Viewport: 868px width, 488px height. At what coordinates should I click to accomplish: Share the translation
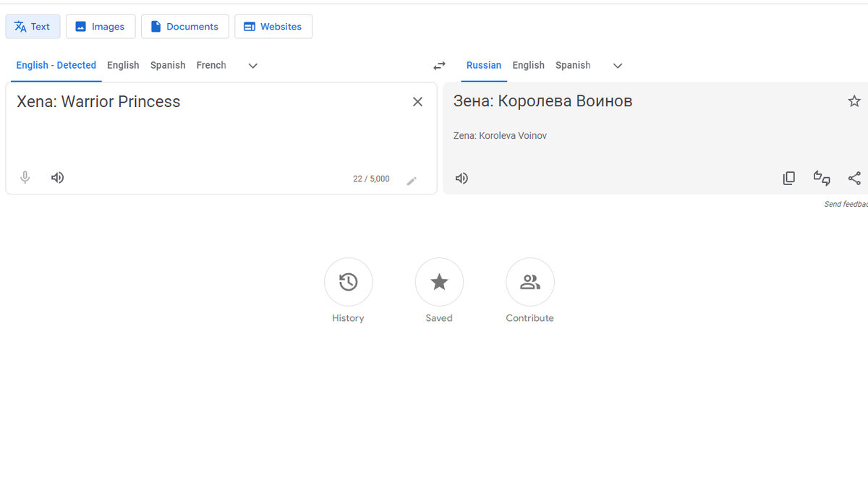(x=854, y=179)
